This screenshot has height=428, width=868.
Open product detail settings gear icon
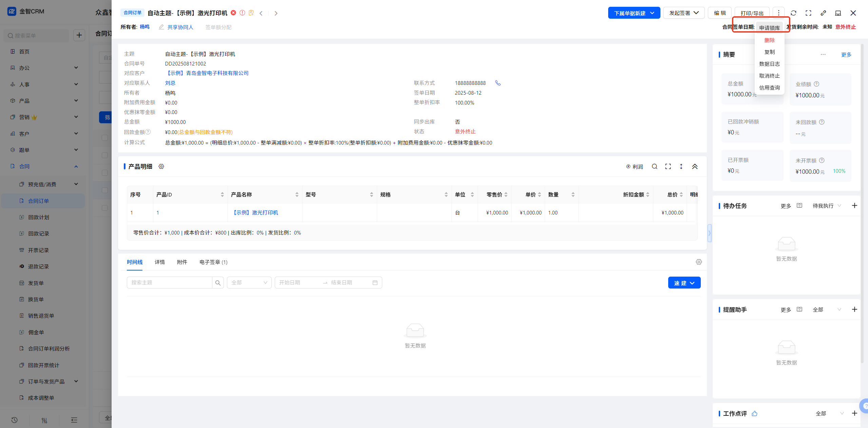coord(161,166)
